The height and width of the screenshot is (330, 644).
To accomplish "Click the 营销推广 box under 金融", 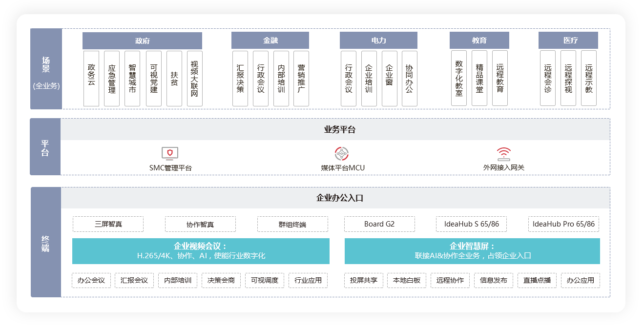I will click(x=301, y=79).
